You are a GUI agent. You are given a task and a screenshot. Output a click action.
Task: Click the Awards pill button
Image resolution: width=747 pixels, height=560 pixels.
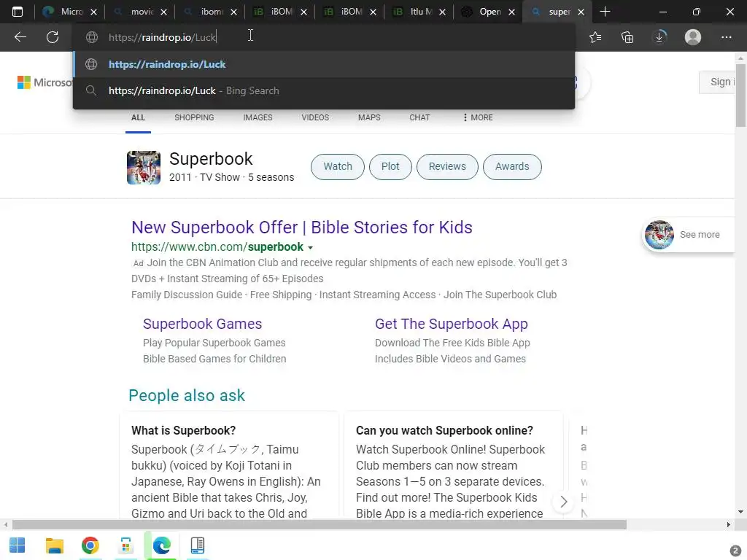coord(512,167)
